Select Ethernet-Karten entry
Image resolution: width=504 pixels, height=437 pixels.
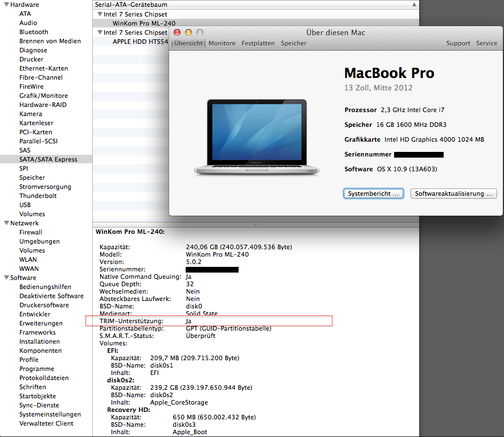(x=43, y=68)
